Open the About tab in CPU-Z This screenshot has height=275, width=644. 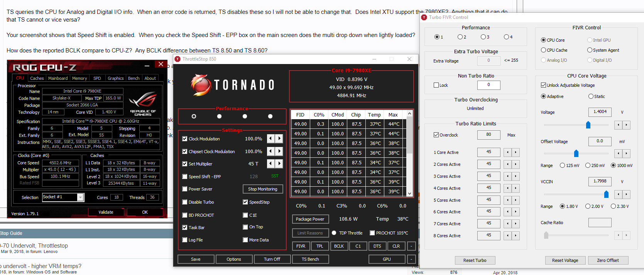[x=150, y=78]
